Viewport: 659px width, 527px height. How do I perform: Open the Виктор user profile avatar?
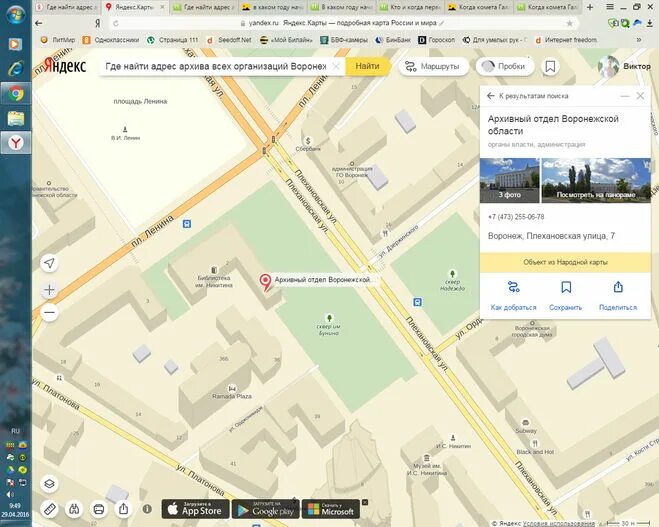(608, 66)
